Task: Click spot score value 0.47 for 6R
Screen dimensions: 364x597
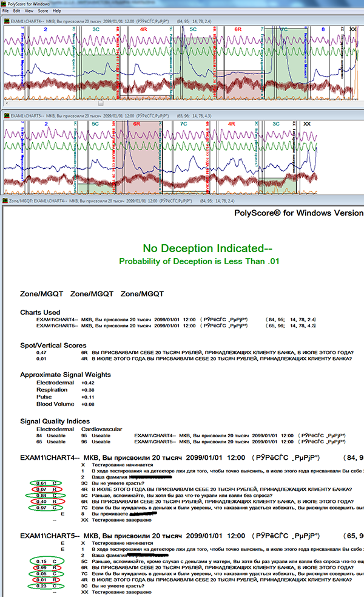Action: point(41,353)
